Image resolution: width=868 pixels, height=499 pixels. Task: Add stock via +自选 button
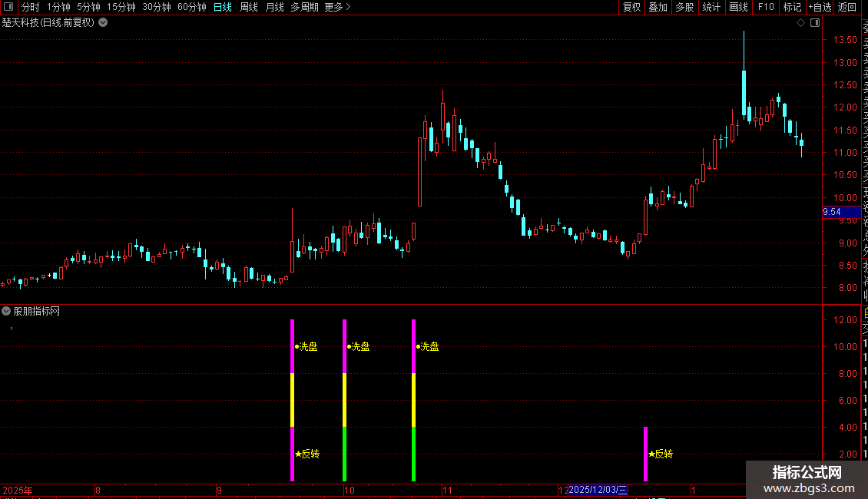click(820, 7)
